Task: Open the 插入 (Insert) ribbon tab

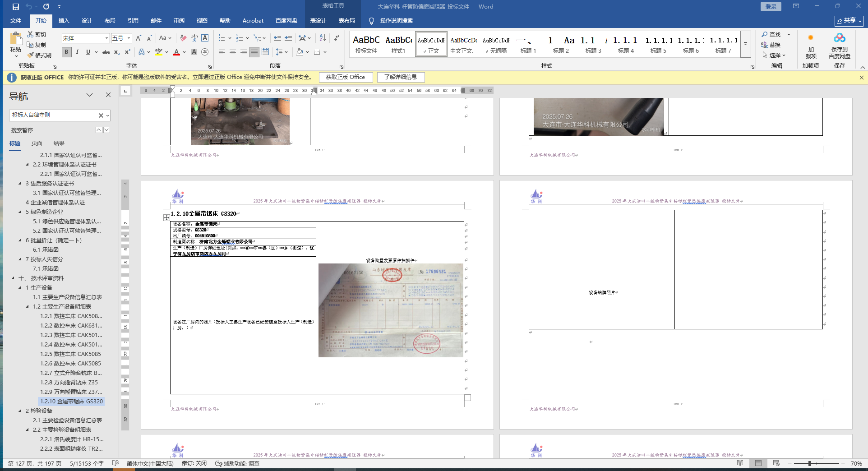Action: tap(64, 21)
